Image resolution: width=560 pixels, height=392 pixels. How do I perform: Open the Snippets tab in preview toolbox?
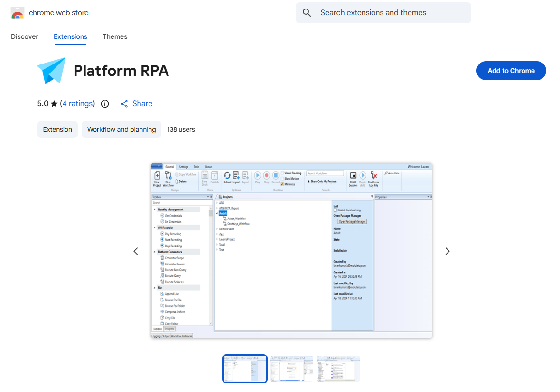click(x=169, y=329)
